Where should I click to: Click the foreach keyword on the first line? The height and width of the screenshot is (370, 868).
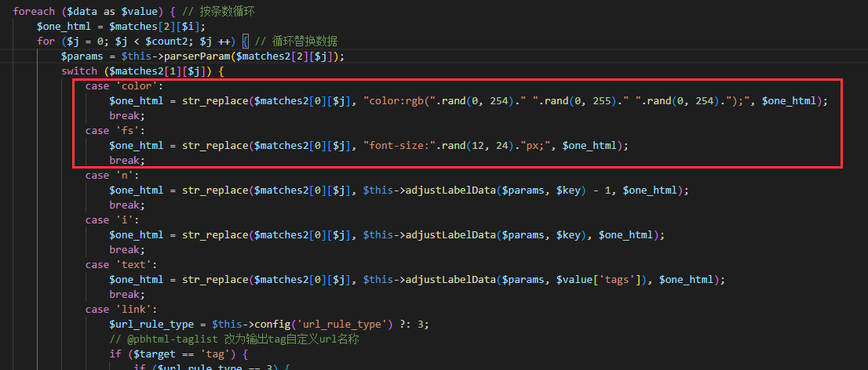34,11
